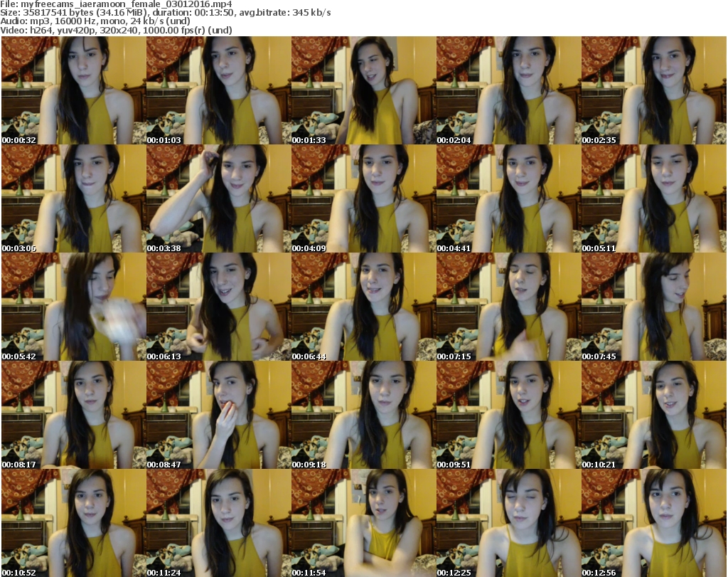Select the thumbnail stamped 00:11:24
Screen dimensions: 728x577
click(x=219, y=523)
